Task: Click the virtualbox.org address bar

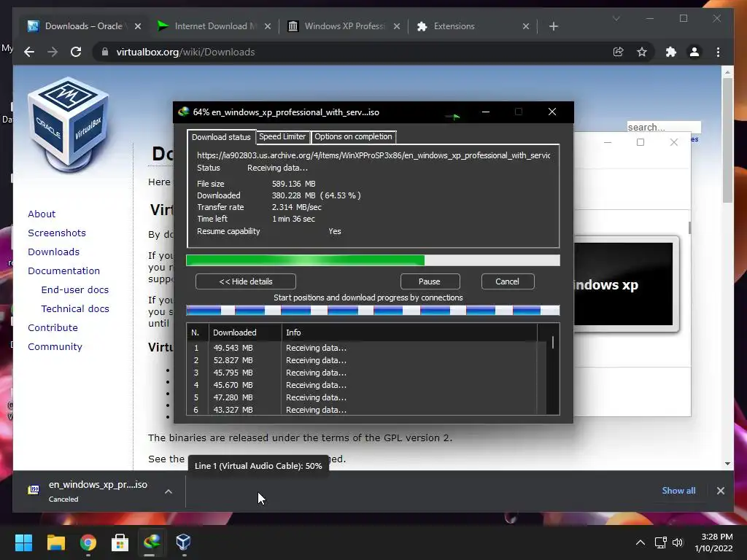Action: [x=352, y=52]
